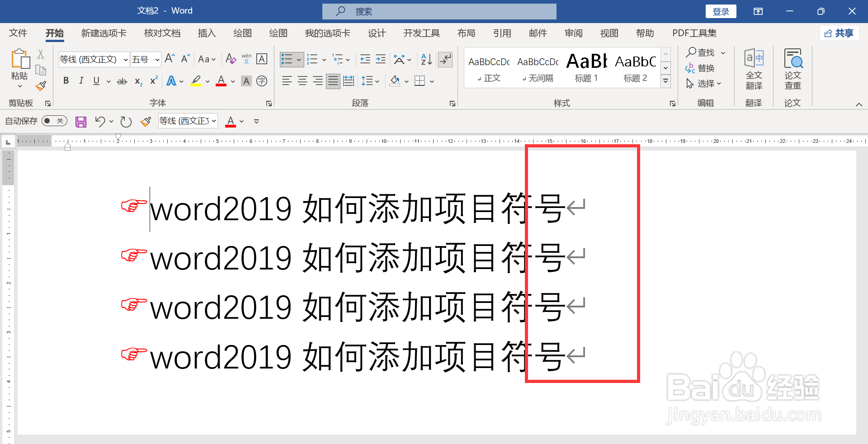The height and width of the screenshot is (444, 868).
Task: Expand the styles gallery more arrow
Action: 665,81
